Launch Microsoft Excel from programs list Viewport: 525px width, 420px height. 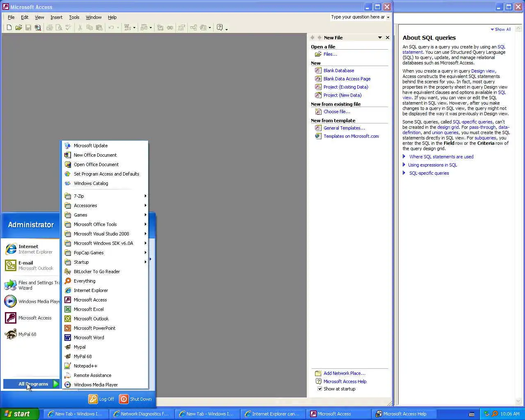pyautogui.click(x=105, y=309)
